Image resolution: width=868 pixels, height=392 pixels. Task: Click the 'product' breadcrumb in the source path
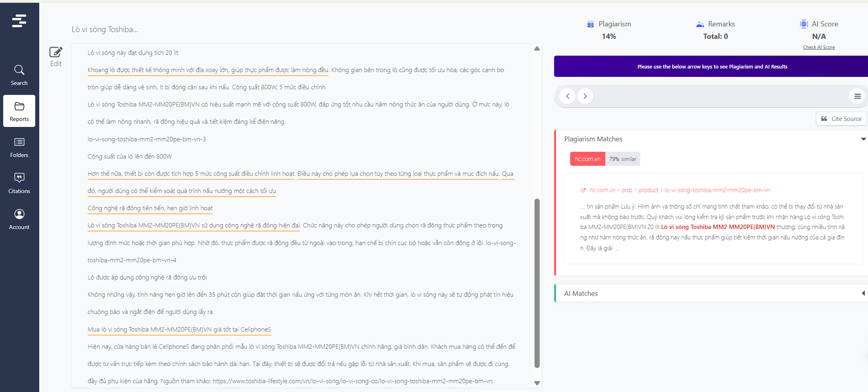(x=648, y=190)
